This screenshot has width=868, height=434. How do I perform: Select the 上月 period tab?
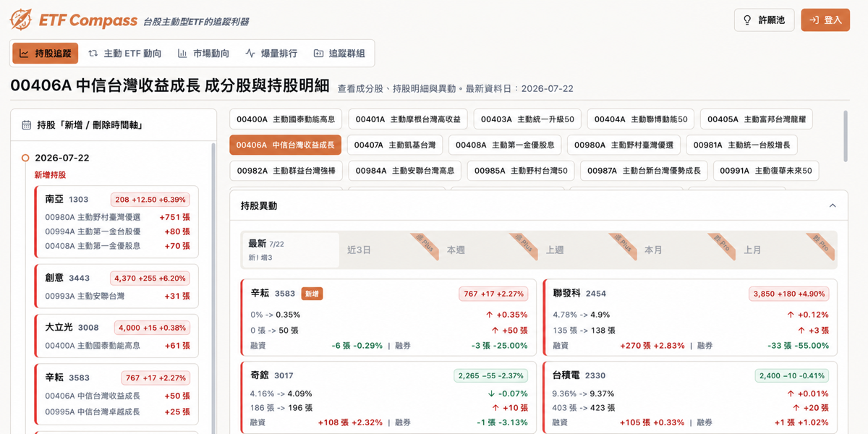tap(786, 250)
